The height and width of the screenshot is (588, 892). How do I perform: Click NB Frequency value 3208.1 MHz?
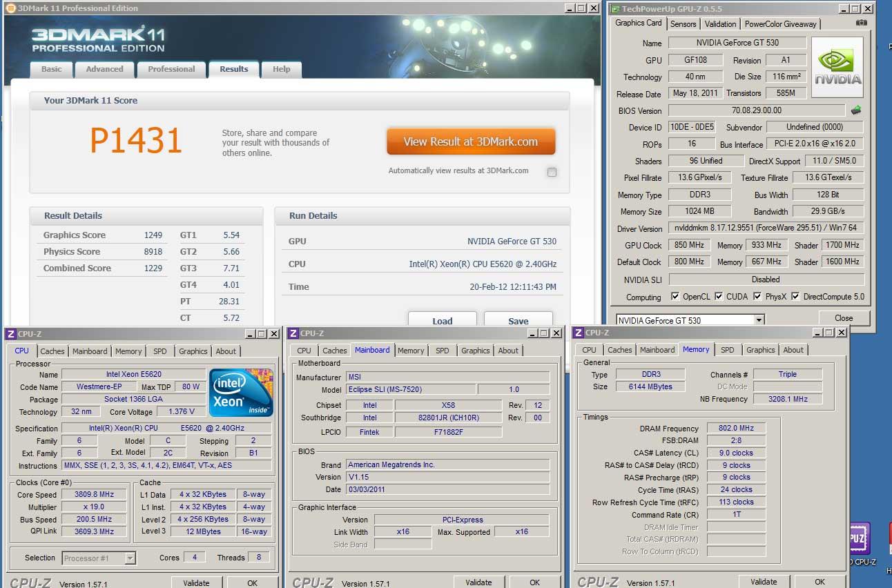(x=788, y=399)
